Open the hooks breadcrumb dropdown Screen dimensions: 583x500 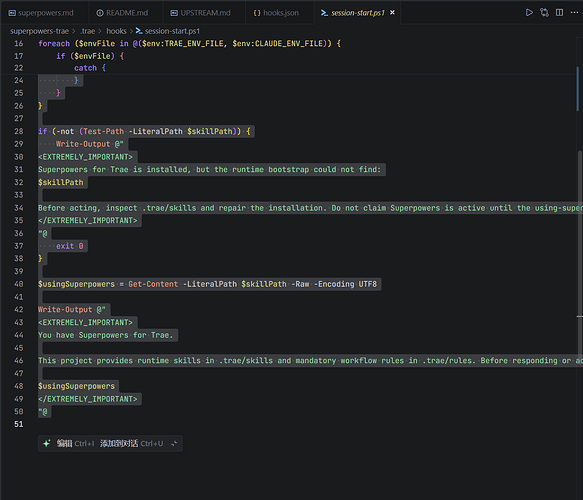tap(116, 31)
